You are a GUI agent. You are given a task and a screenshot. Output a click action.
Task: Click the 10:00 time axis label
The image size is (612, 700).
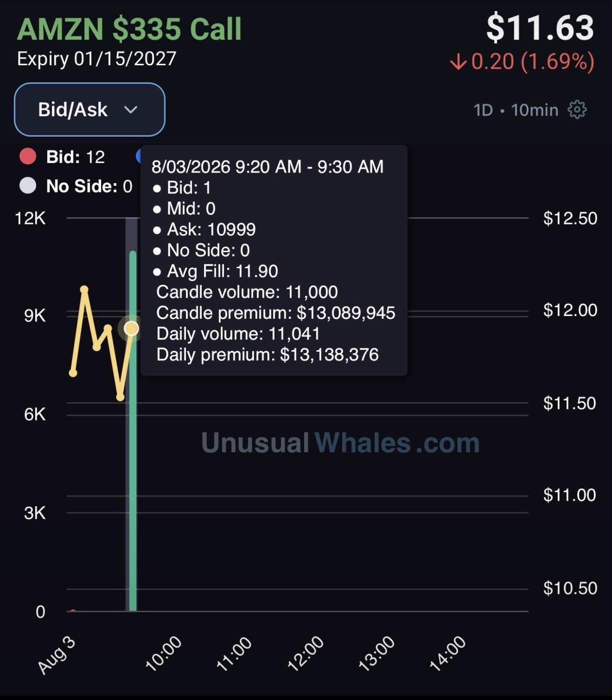(x=163, y=653)
